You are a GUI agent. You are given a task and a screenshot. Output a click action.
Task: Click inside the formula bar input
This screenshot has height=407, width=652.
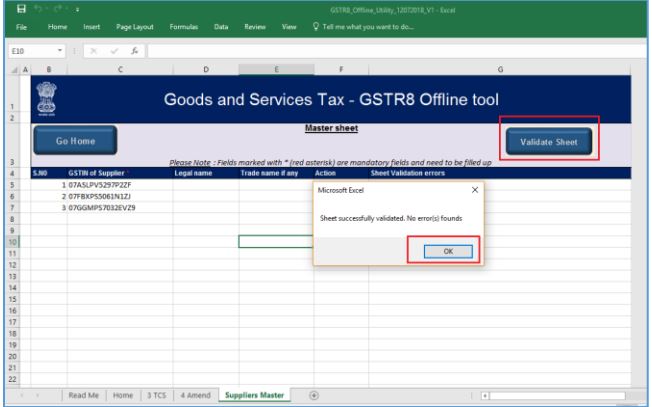[x=397, y=51]
